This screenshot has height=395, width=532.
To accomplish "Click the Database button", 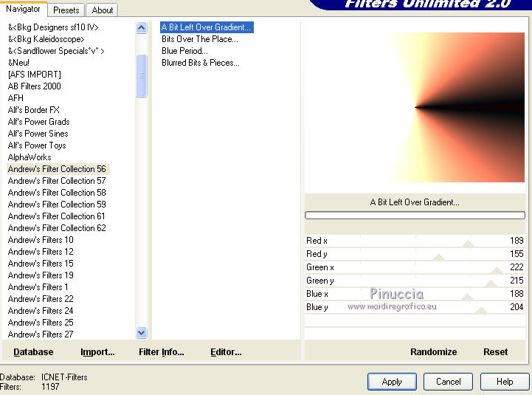I will 33,352.
